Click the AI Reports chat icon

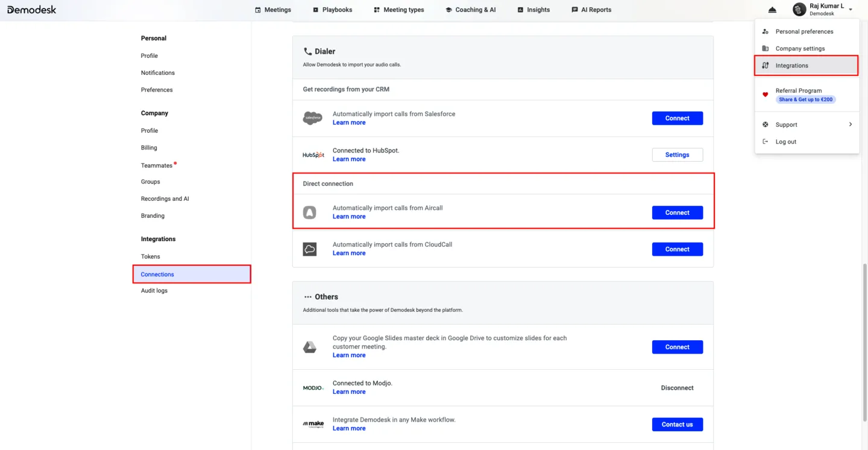pos(574,10)
